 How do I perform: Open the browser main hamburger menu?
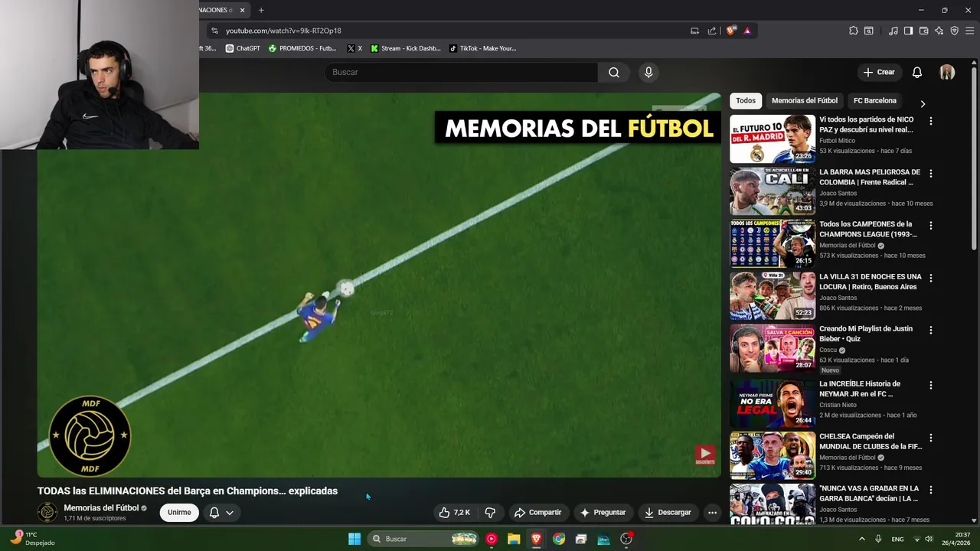(969, 31)
